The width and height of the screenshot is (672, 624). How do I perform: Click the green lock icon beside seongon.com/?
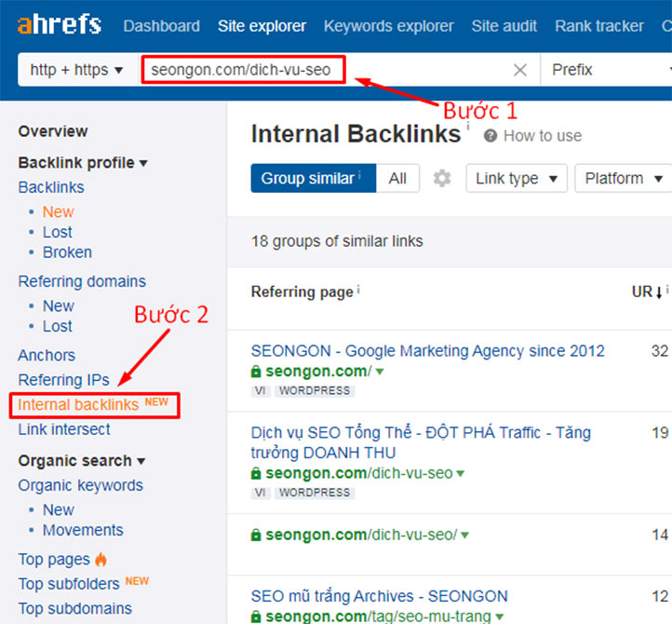pos(256,372)
